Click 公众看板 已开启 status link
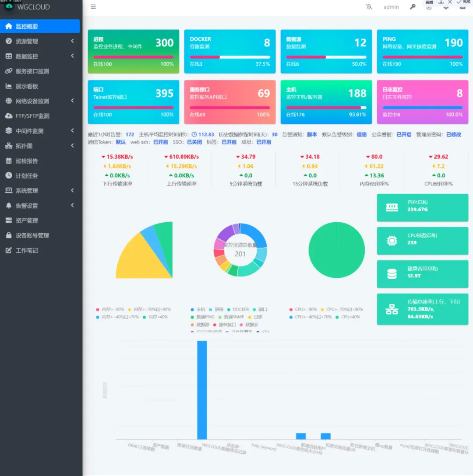Image resolution: width=473 pixels, height=476 pixels. 404,134
